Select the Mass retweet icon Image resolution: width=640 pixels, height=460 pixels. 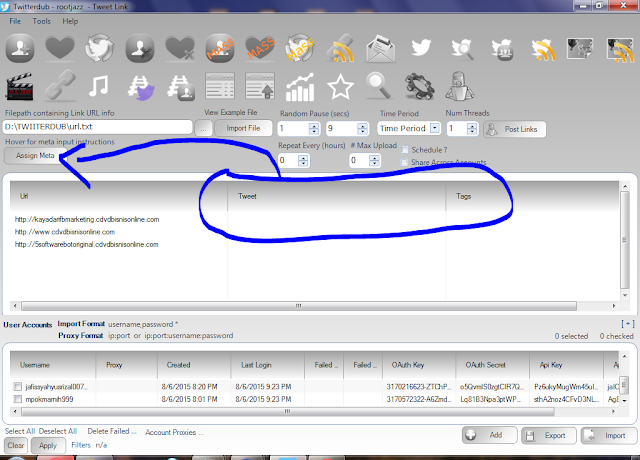(300, 49)
